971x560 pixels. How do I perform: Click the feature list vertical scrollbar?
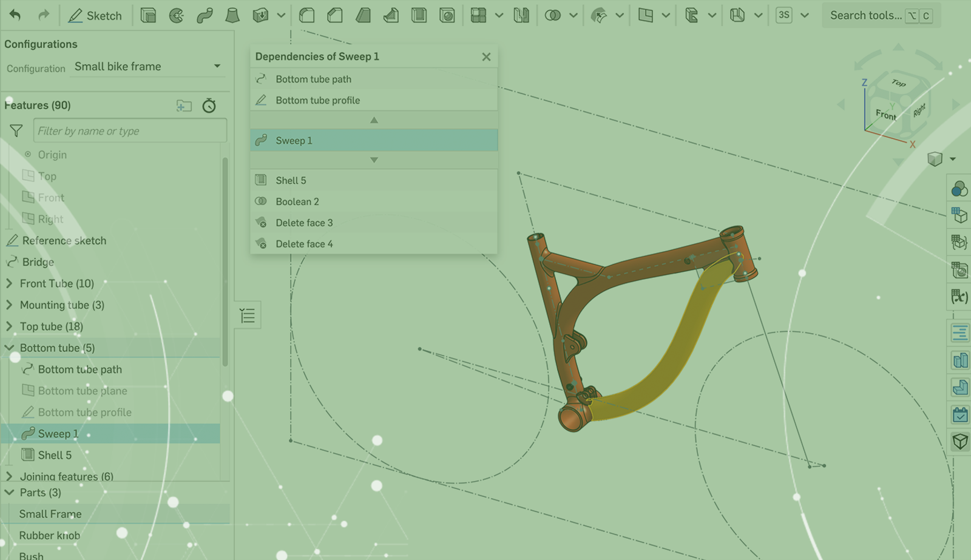(x=225, y=261)
